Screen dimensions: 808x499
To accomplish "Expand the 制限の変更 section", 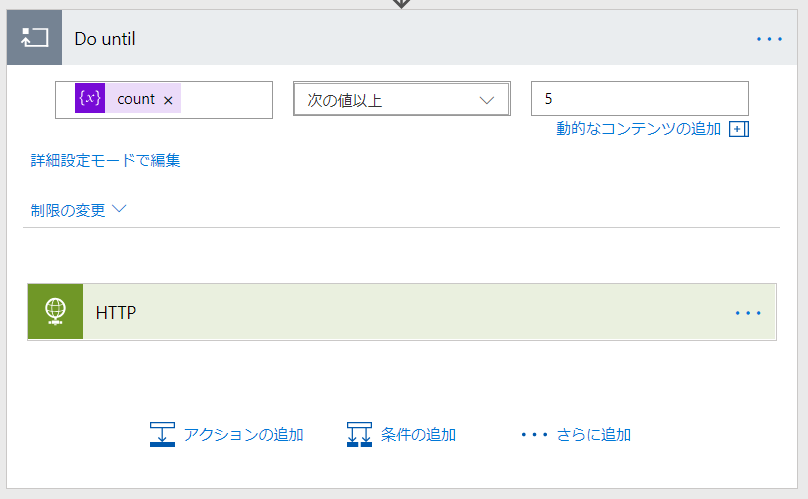I will [78, 210].
